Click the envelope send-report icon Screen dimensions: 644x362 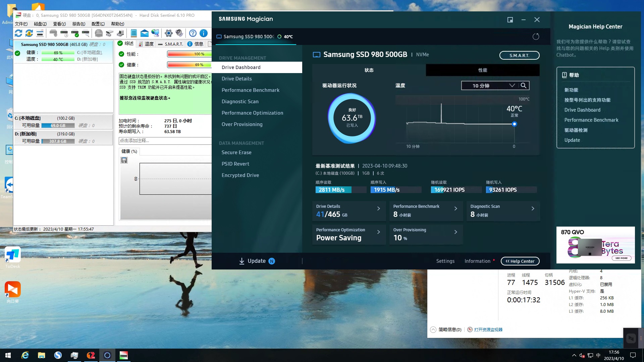pos(144,33)
